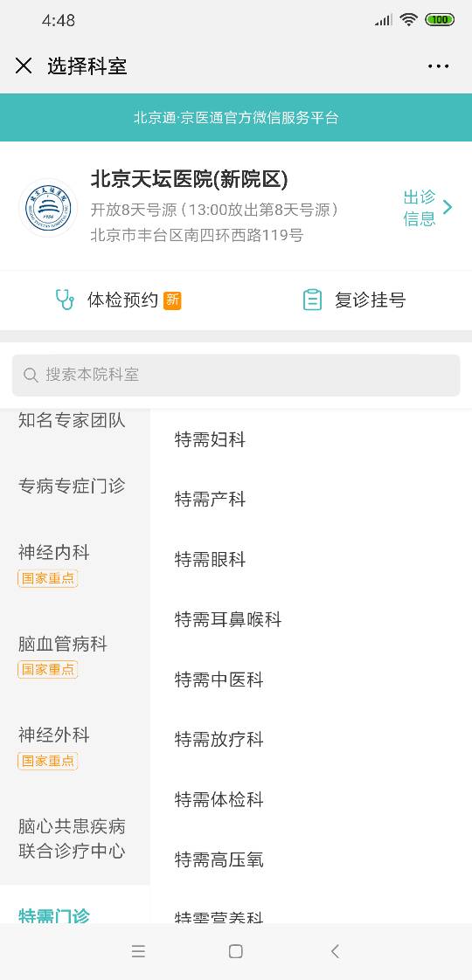Tap the clipboard icon for 复诊挂号
Image resolution: width=472 pixels, height=980 pixels.
312,300
